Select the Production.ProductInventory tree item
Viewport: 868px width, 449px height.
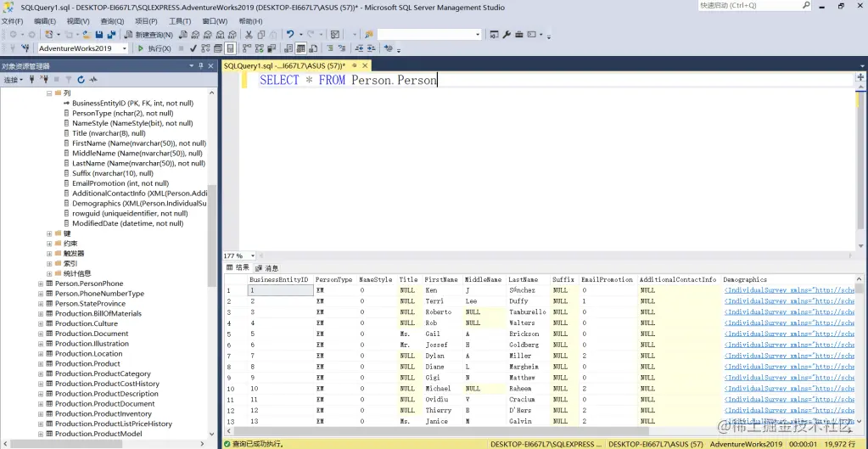[103, 413]
